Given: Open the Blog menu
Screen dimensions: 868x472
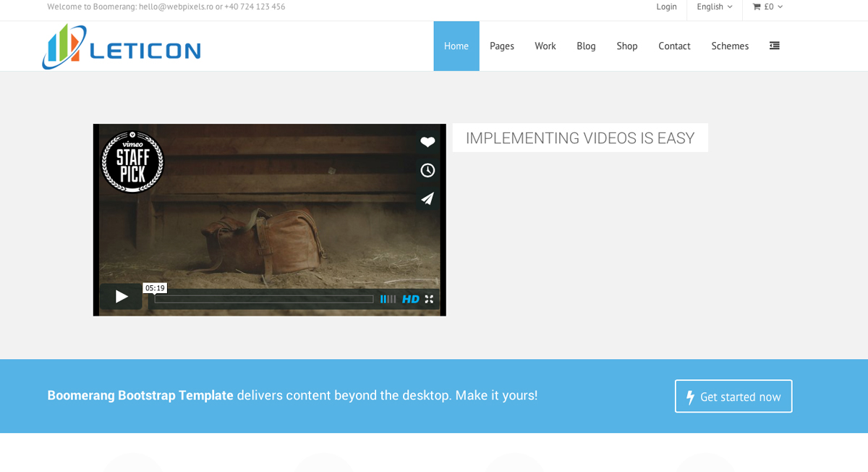Looking at the screenshot, I should point(586,46).
